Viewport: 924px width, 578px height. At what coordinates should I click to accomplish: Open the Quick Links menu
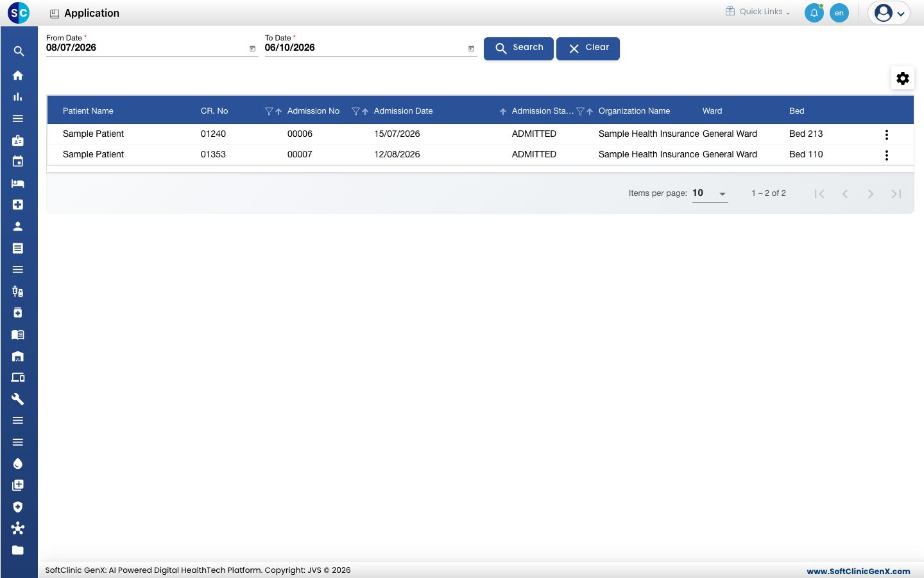click(758, 12)
